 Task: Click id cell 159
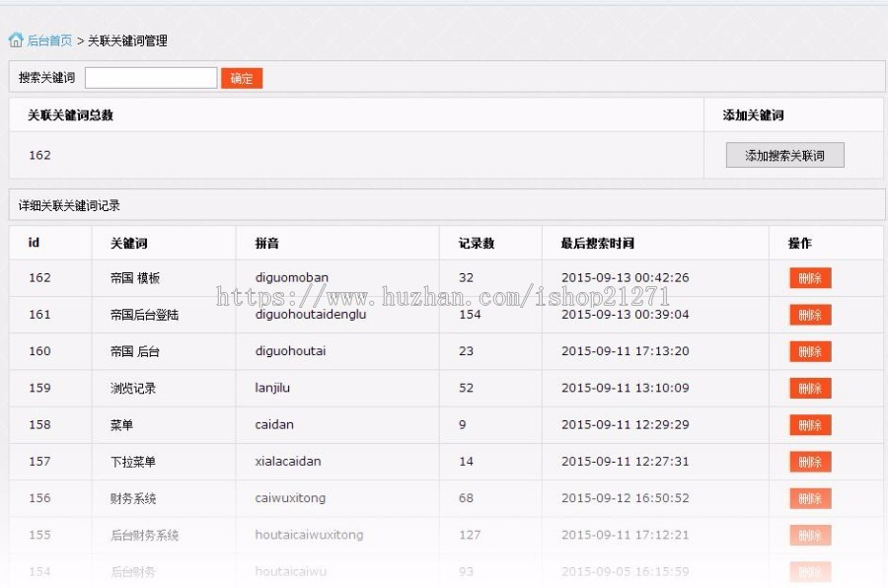click(x=39, y=388)
